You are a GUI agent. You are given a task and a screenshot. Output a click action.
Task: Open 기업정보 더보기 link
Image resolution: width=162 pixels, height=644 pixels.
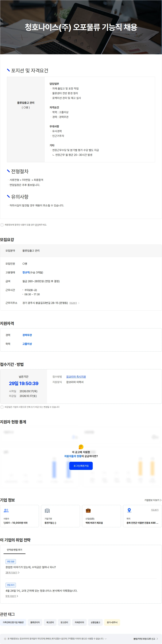(x=153, y=500)
